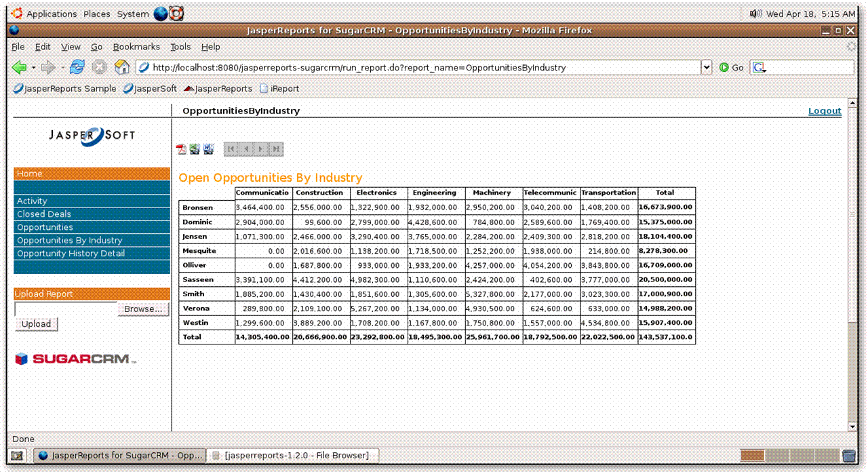The height and width of the screenshot is (474, 868).
Task: Click the grand total 143,537,100.0 cell
Action: pos(666,337)
